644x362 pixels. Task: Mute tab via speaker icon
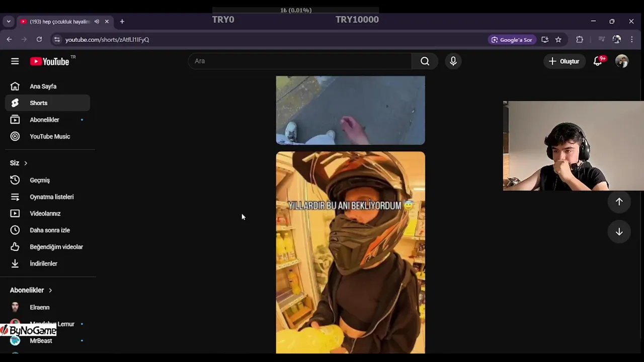[97, 22]
